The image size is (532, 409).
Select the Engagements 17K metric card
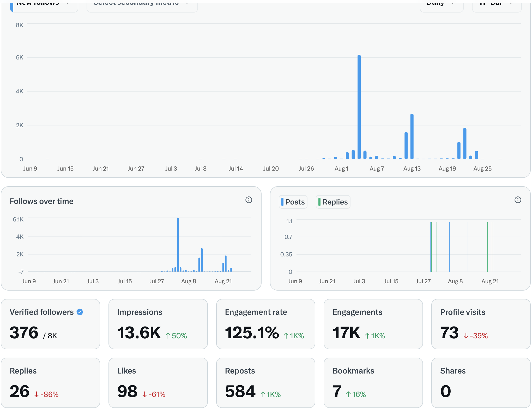pyautogui.click(x=373, y=324)
